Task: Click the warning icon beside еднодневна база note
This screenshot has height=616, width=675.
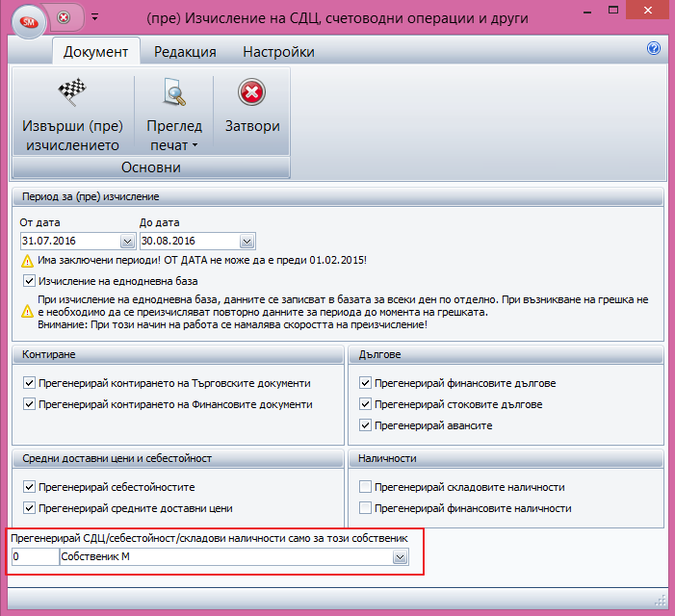Action: point(27,311)
